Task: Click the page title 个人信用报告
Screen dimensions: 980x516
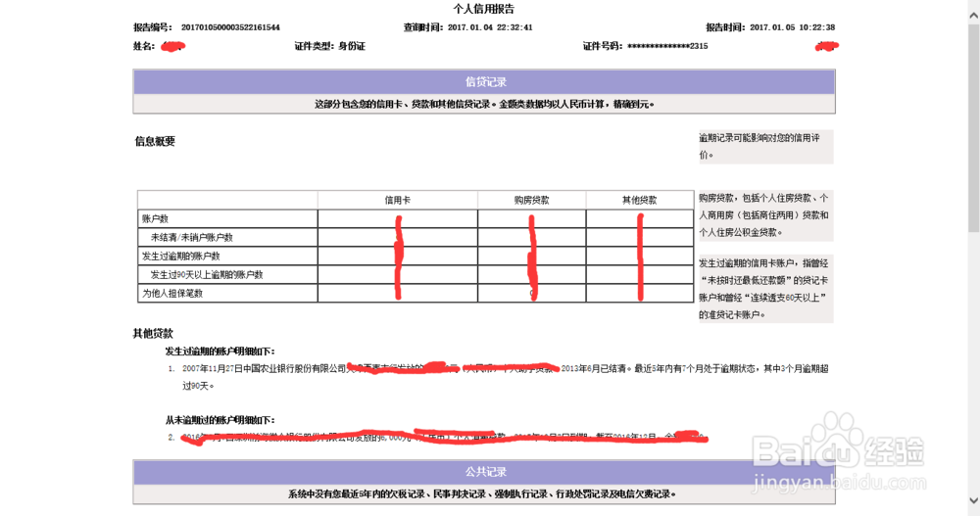Action: click(x=484, y=9)
